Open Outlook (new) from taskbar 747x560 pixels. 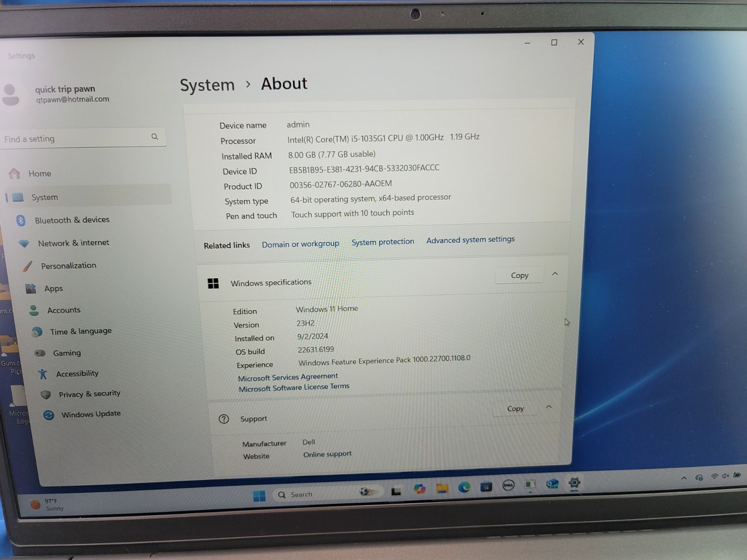(x=552, y=484)
